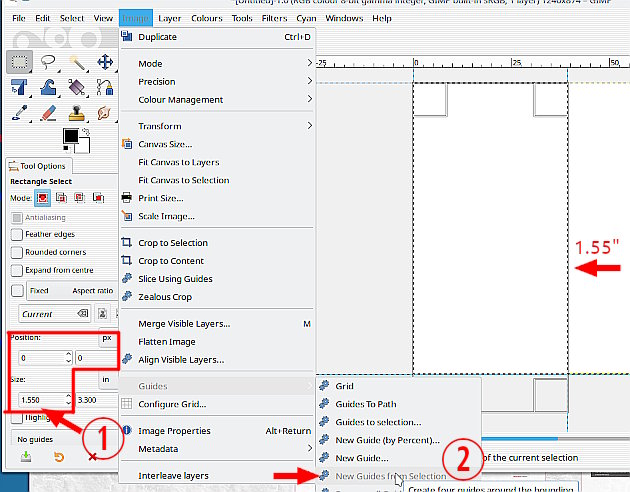
Task: Save tool preset icon at panel bottom
Action: pos(26,457)
